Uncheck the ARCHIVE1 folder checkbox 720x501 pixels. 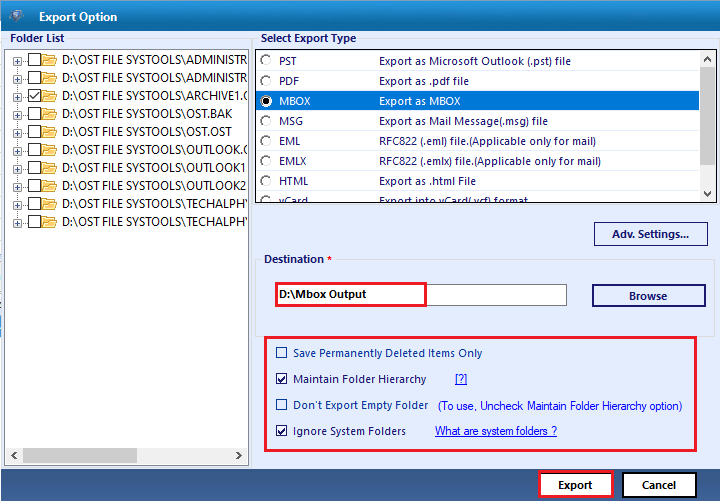tap(34, 96)
